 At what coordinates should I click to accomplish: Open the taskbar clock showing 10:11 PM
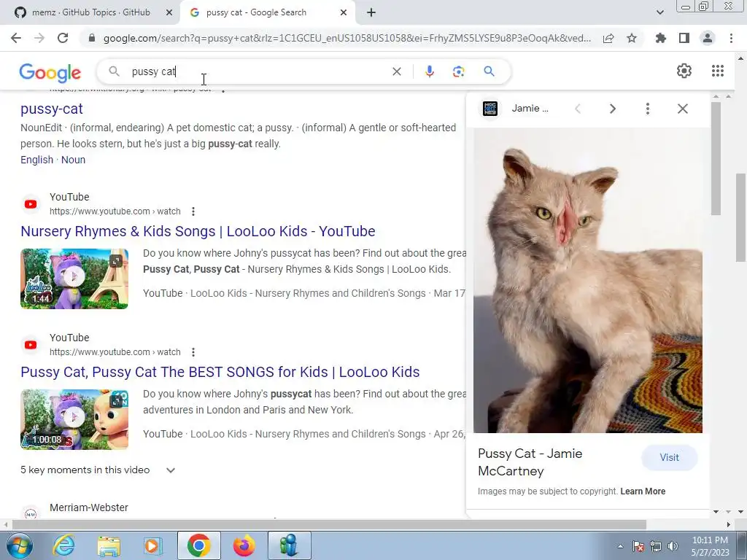[x=710, y=546]
